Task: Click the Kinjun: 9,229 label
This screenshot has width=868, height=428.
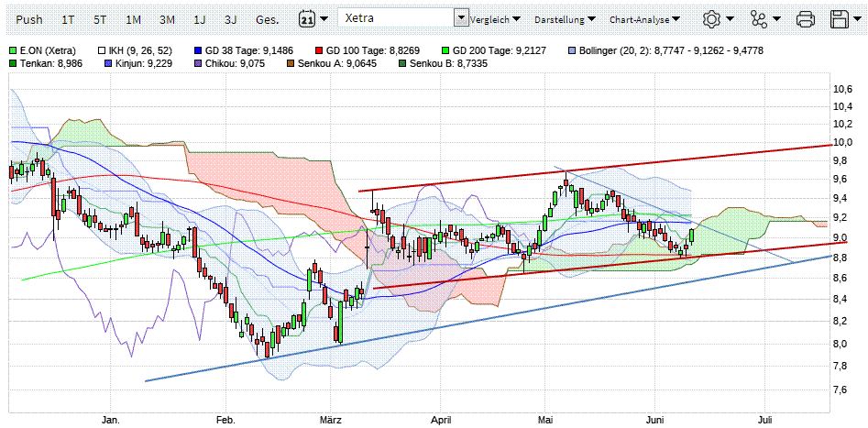Action: point(144,63)
